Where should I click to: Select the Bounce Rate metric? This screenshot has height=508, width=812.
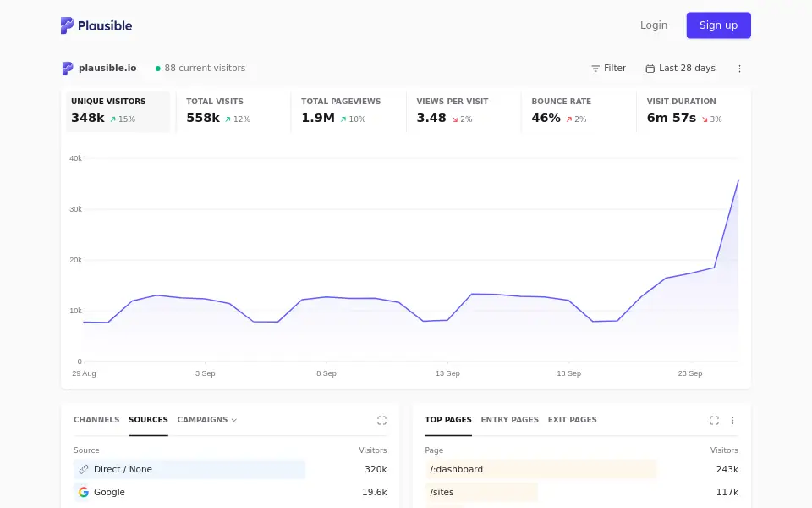[578, 112]
